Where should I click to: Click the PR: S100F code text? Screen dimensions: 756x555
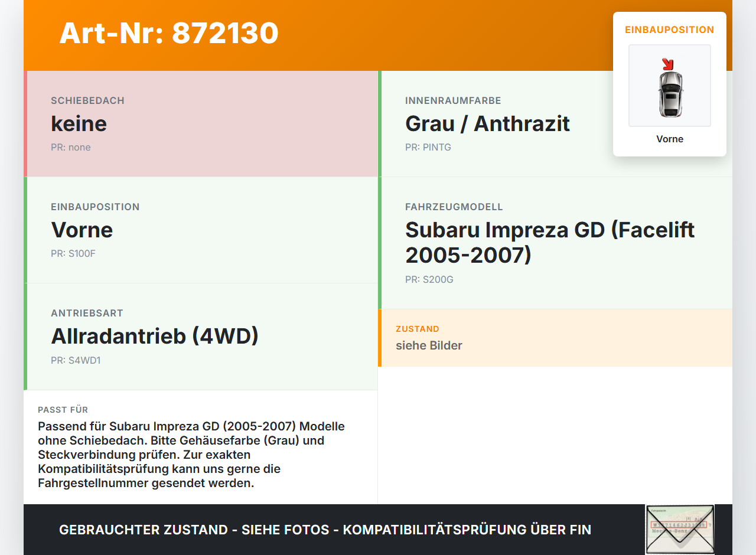pos(73,254)
